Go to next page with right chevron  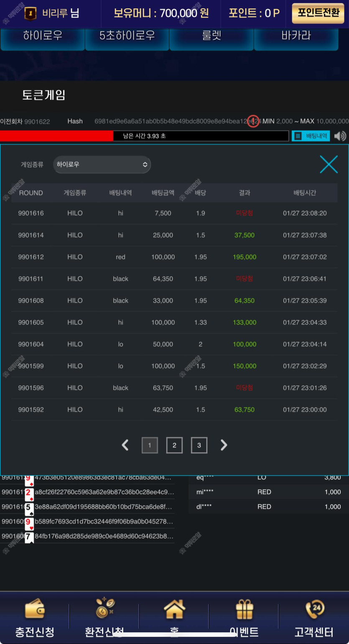pyautogui.click(x=224, y=445)
